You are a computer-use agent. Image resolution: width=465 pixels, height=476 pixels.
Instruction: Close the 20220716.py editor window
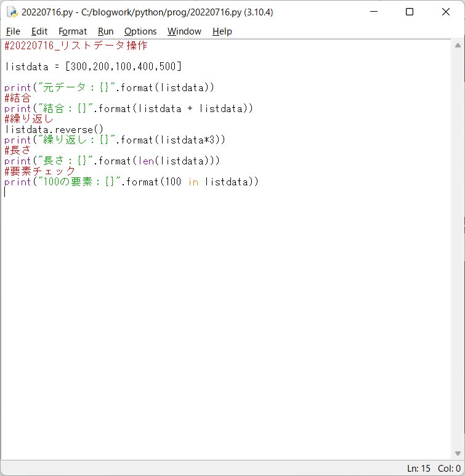445,12
